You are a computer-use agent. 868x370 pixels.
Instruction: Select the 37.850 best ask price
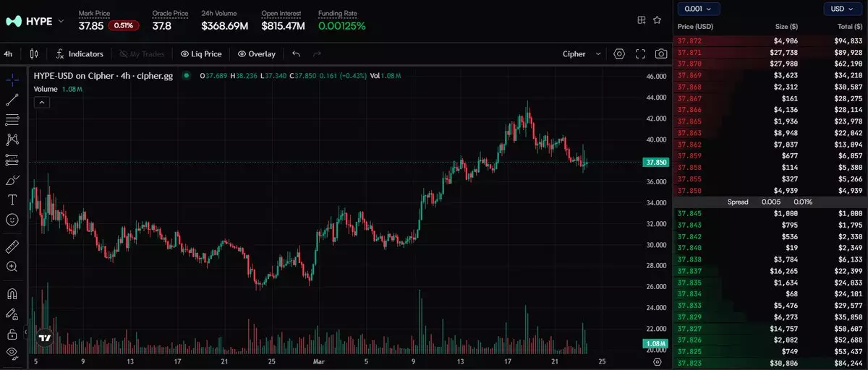point(689,190)
